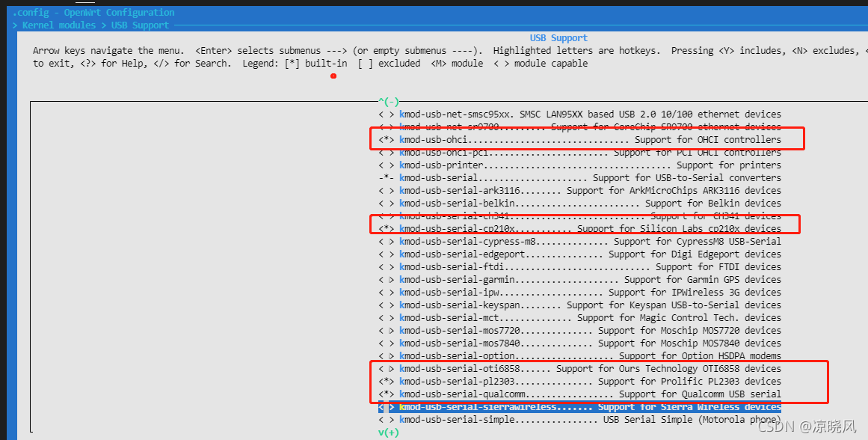Select the kmod-usb-serial-cp210x entry
The width and height of the screenshot is (868, 440).
(x=579, y=228)
